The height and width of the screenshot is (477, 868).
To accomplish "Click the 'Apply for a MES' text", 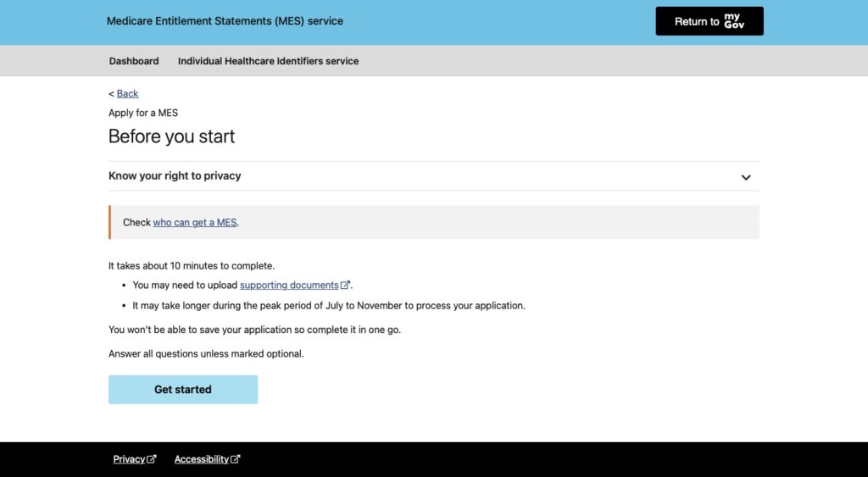I will click(143, 113).
